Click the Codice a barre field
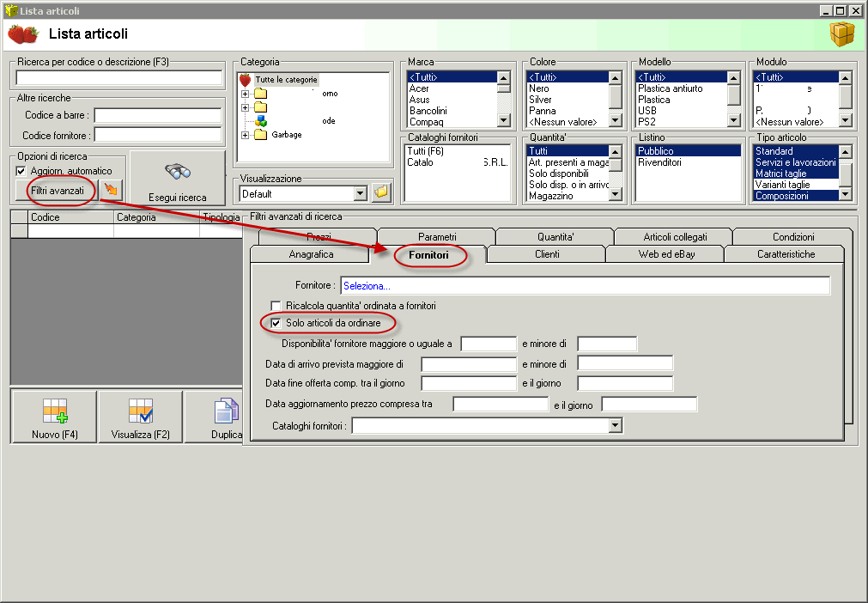This screenshot has width=868, height=603. (x=158, y=115)
